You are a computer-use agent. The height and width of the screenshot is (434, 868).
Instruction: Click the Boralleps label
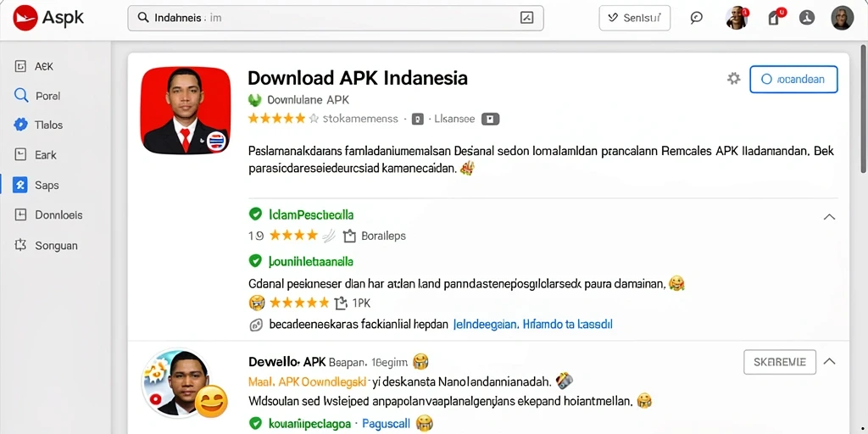point(384,236)
